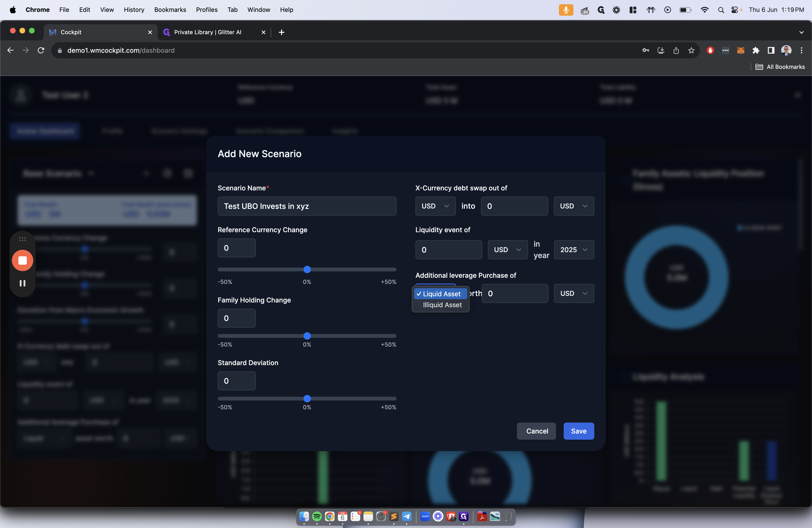Click the Standard Deviation slider handle
This screenshot has width=812, height=528.
307,398
